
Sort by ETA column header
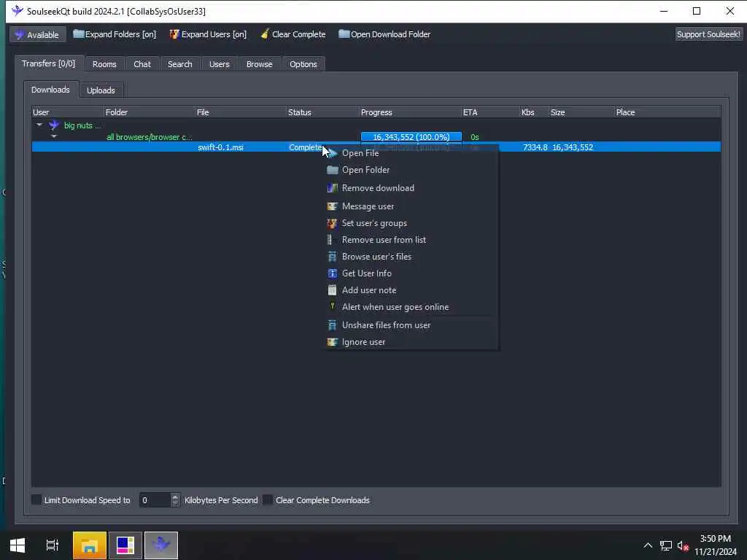coord(490,112)
